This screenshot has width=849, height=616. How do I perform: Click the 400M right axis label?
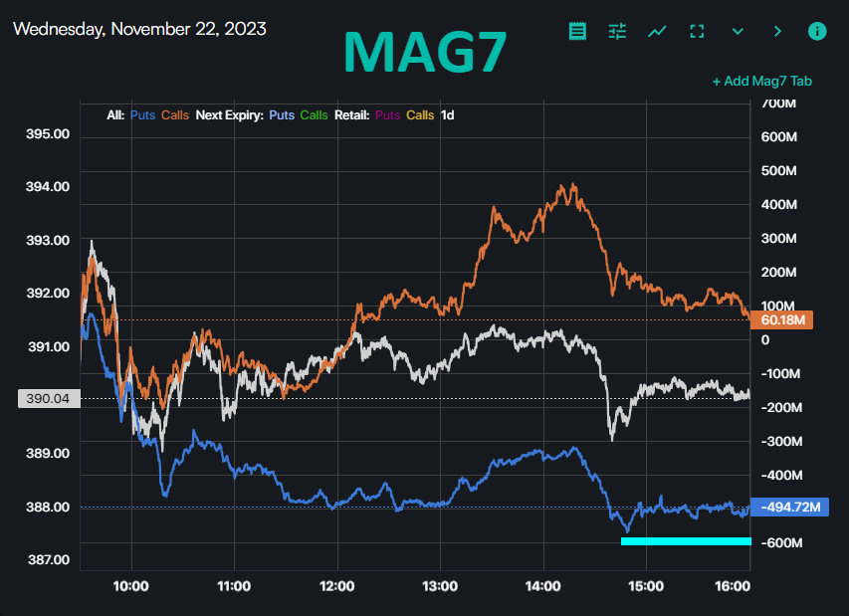(x=778, y=205)
